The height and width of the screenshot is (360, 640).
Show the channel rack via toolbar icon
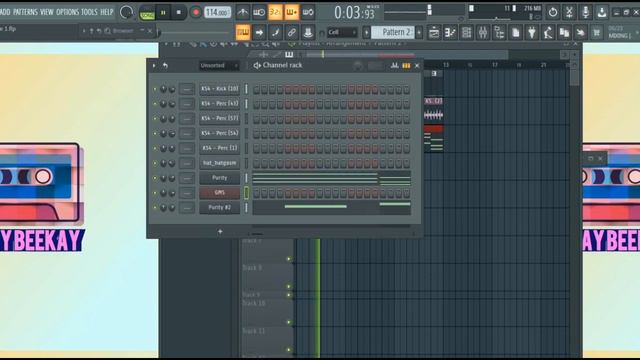(466, 32)
